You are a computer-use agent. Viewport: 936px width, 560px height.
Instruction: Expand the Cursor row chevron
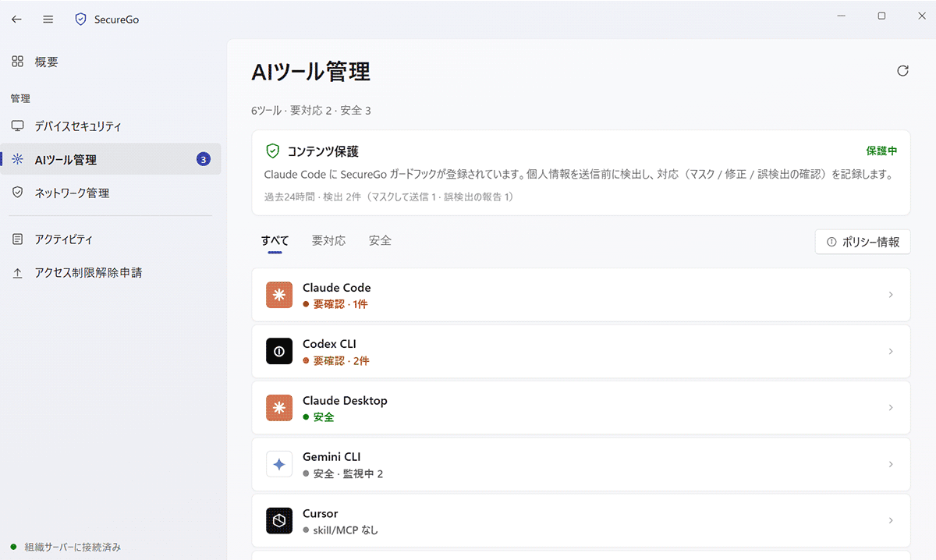click(891, 520)
